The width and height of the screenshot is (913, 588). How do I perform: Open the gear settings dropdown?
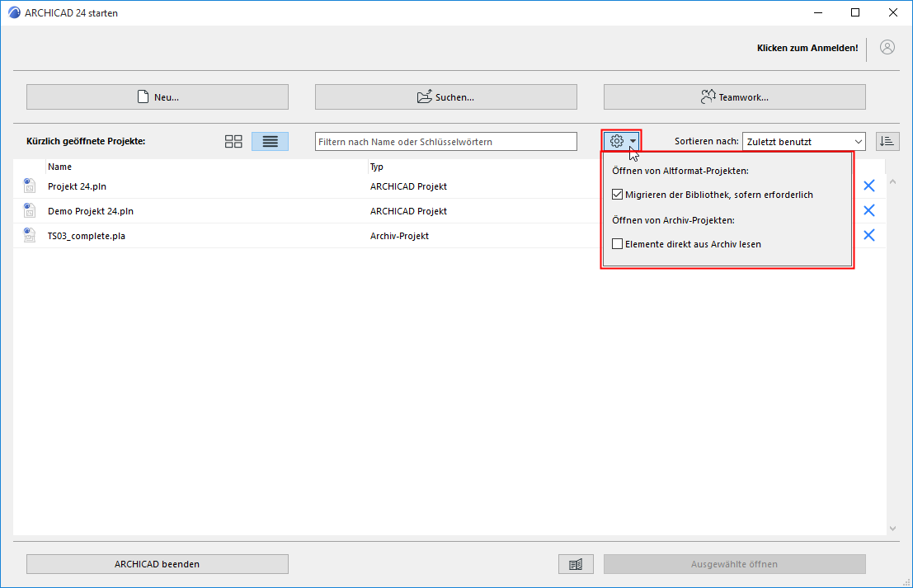click(623, 141)
